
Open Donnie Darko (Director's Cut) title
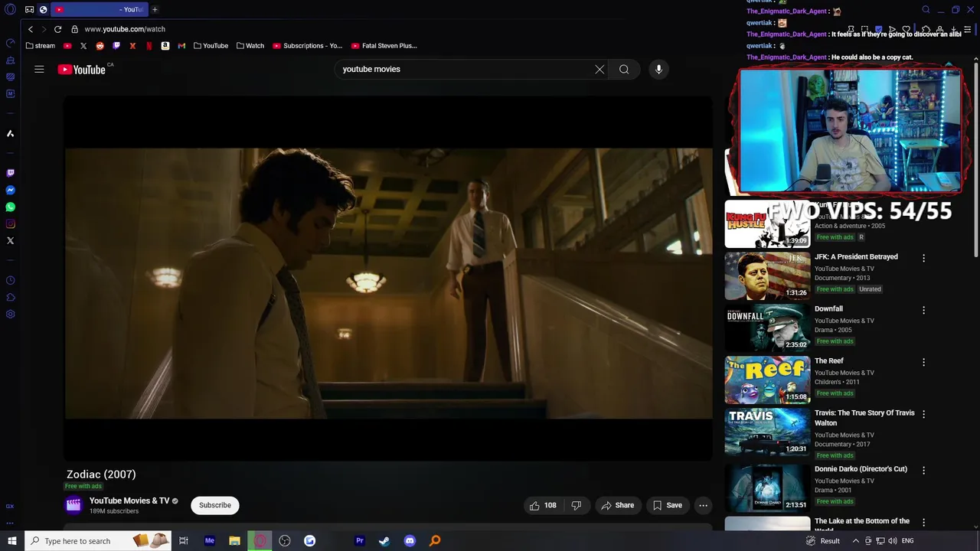click(861, 469)
